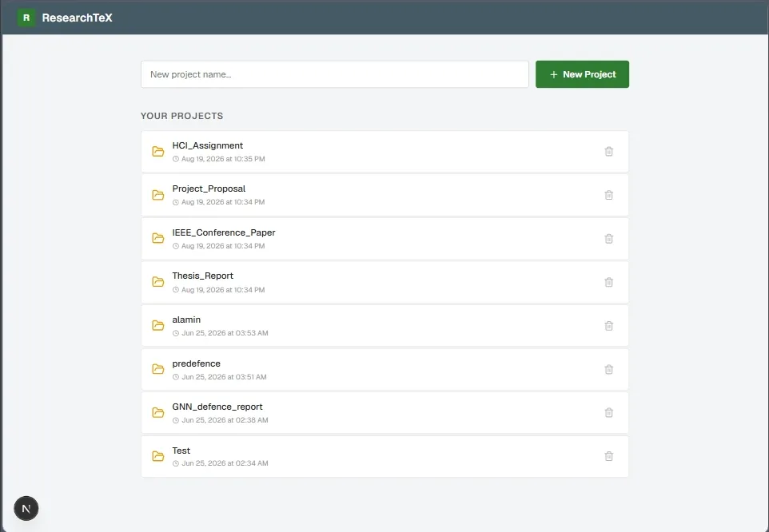Click the Jun 25, 2026 at 02:34 AM timestamp
The height and width of the screenshot is (532, 769).
click(x=225, y=463)
